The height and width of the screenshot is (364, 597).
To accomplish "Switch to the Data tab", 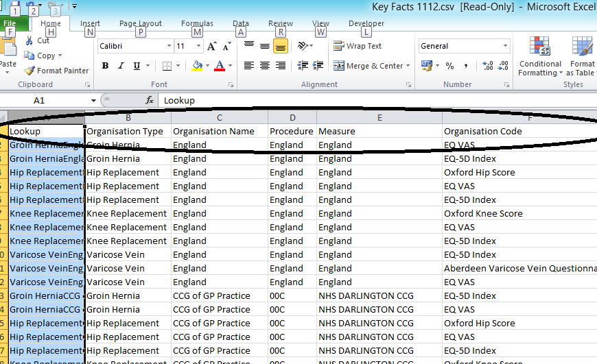I will [241, 23].
